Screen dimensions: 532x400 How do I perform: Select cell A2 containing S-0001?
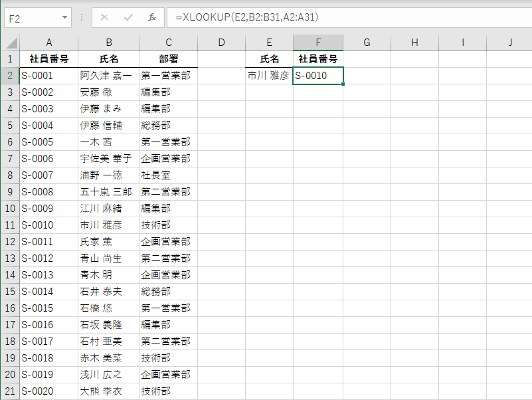[x=48, y=75]
